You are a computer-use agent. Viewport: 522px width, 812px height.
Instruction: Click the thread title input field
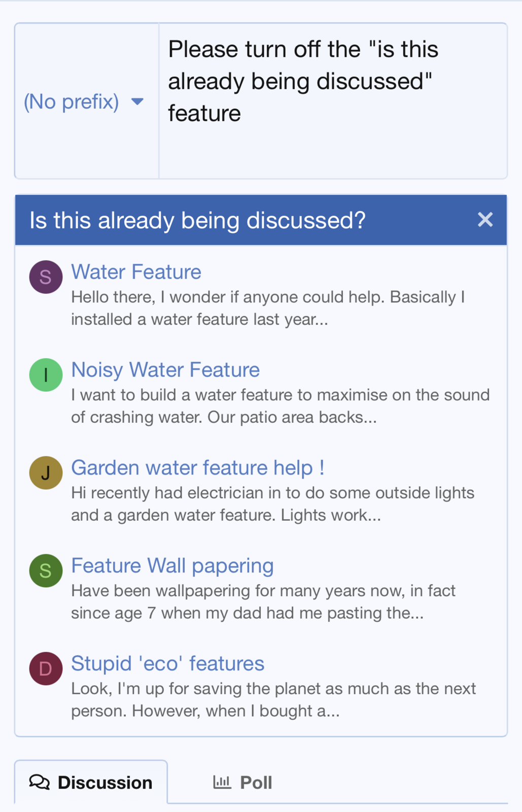coord(333,101)
